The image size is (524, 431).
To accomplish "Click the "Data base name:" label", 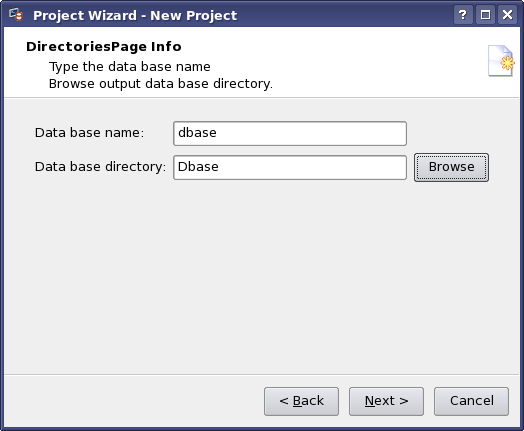I will (x=89, y=133).
